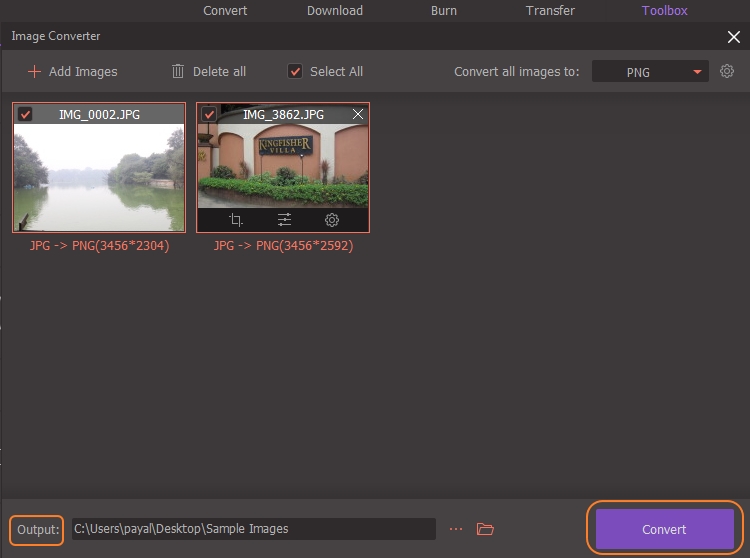
Task: Open the effect adjustment sliders icon on IMG_3862
Action: 284,220
